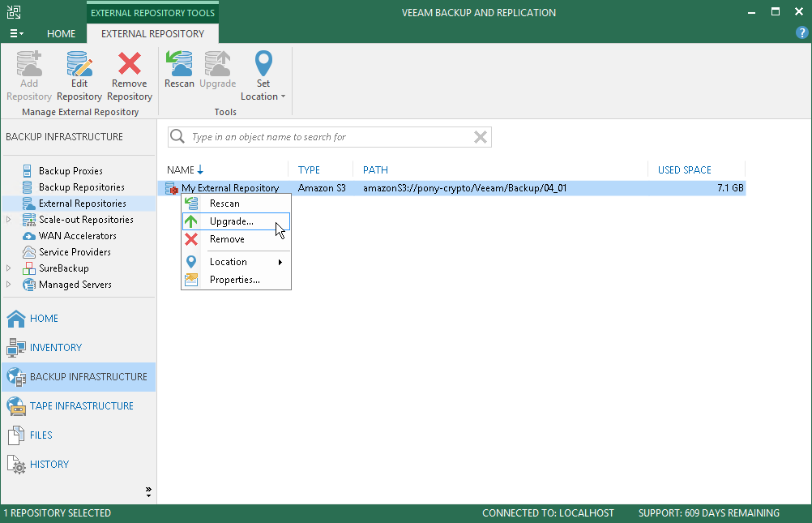The height and width of the screenshot is (523, 812).
Task: Select the EXTERNAL REPOSITORY ribbon tab
Action: tap(153, 34)
